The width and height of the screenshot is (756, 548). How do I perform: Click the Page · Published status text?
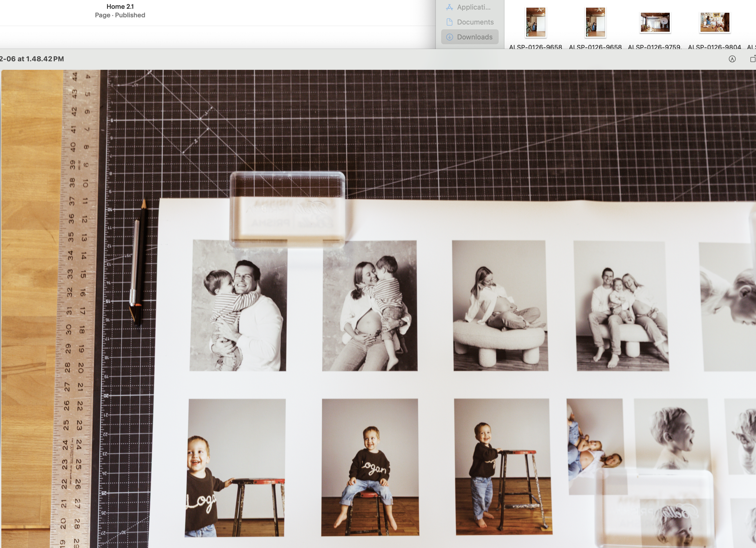120,15
